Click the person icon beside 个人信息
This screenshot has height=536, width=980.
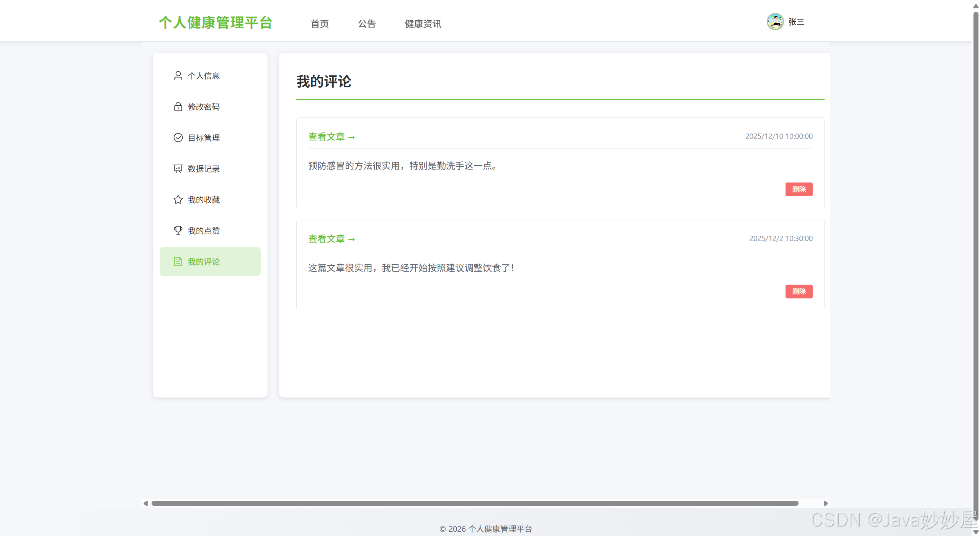178,75
